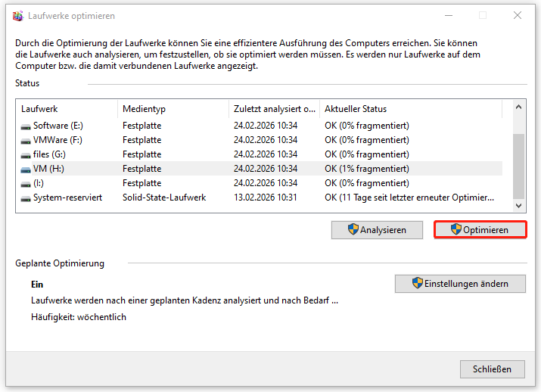Click the drive list scroll-down arrow
This screenshot has width=541, height=392.
518,206
